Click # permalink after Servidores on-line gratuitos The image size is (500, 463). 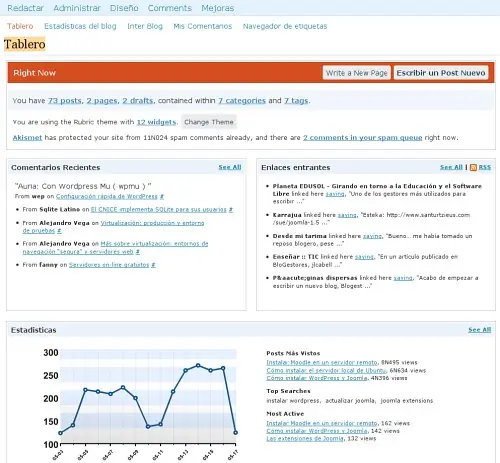tap(153, 265)
